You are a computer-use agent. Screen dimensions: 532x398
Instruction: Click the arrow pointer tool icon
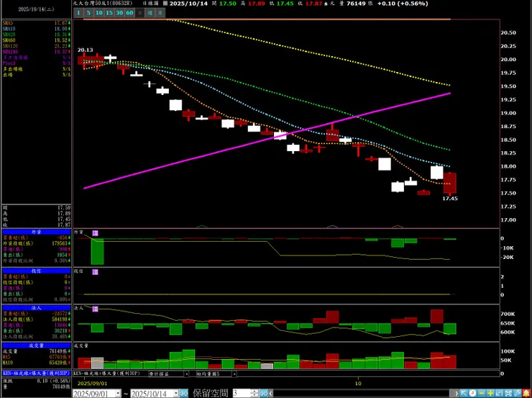(464, 393)
